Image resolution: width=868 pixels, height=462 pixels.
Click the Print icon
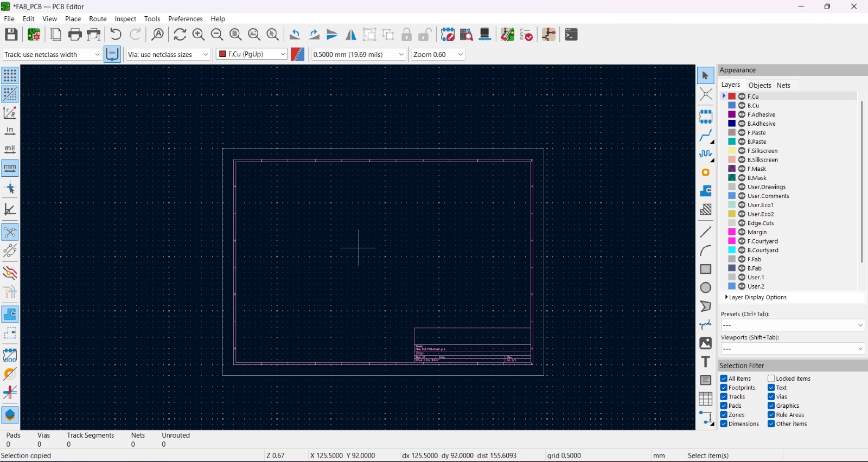point(75,35)
